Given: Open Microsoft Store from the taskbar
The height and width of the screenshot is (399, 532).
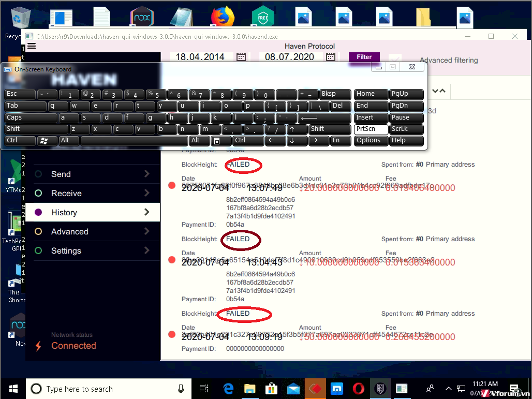Looking at the screenshot, I should 271,389.
